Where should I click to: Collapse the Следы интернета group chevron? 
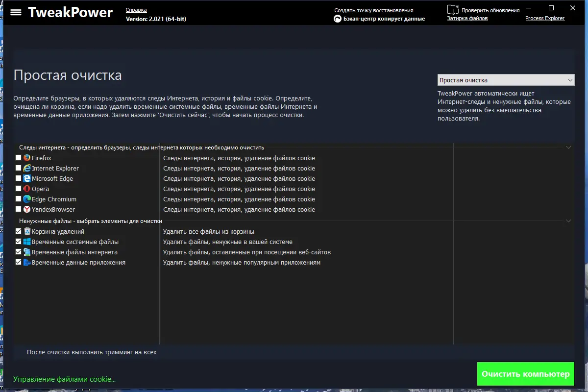(x=568, y=147)
